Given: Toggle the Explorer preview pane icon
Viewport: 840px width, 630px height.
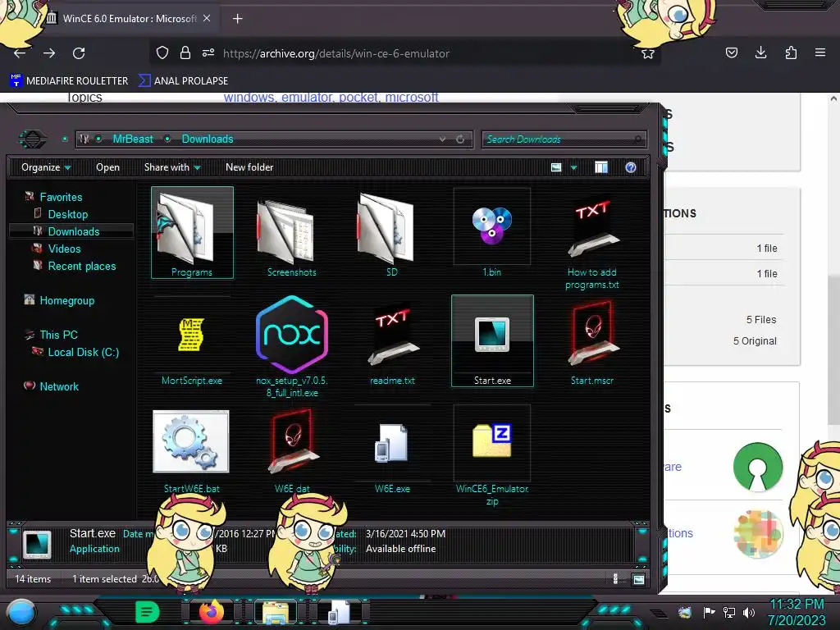Looking at the screenshot, I should click(601, 167).
